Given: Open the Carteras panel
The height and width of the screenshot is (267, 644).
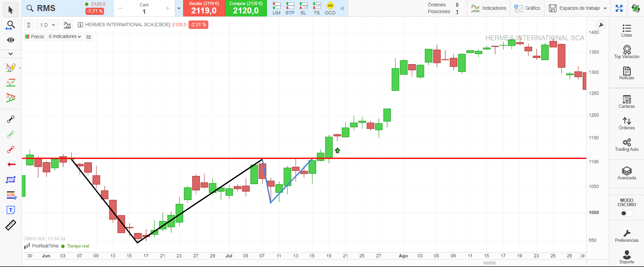Looking at the screenshot, I should tap(627, 102).
